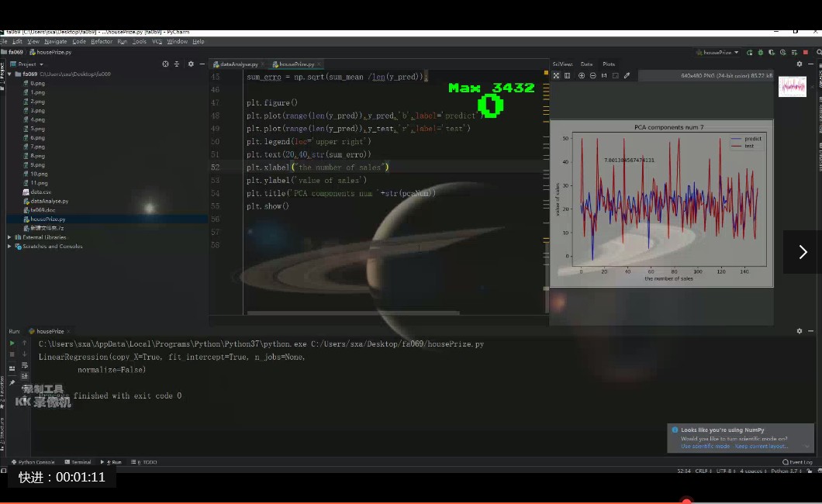Expand Scratches and Consoles node
The image size is (822, 504).
[x=9, y=247]
